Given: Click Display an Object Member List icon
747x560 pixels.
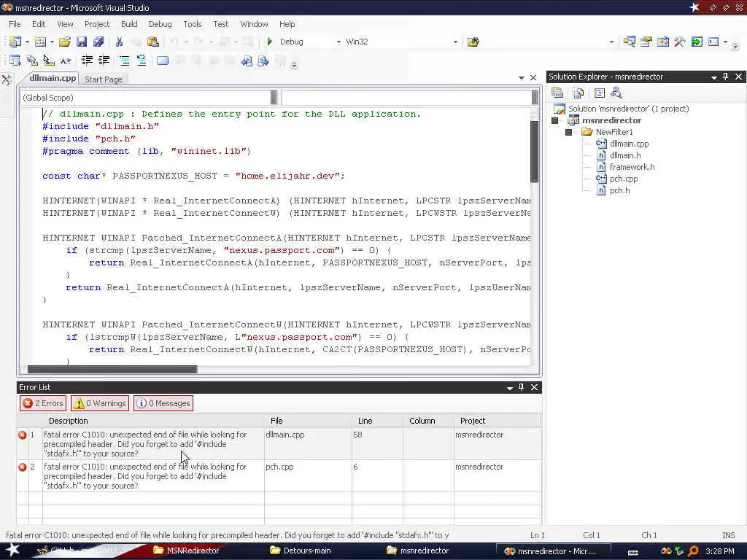Looking at the screenshot, I should tap(15, 61).
